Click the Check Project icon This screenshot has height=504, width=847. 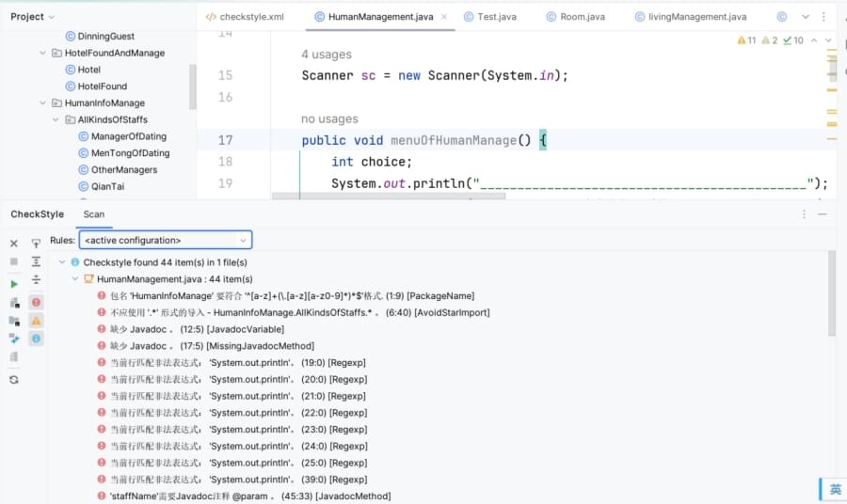14,321
